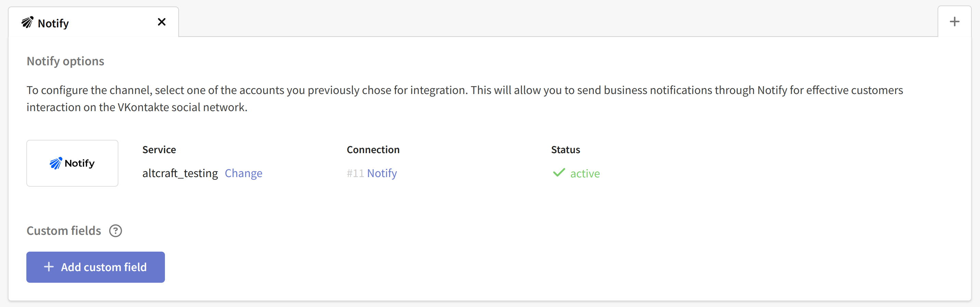The width and height of the screenshot is (980, 307).
Task: Close the Notify channel tab
Action: tap(162, 22)
